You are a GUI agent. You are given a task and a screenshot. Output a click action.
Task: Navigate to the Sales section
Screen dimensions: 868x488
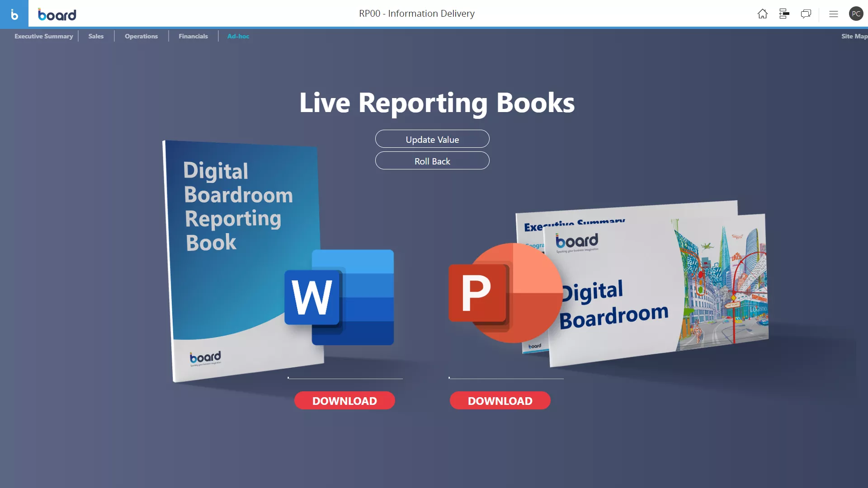[95, 36]
